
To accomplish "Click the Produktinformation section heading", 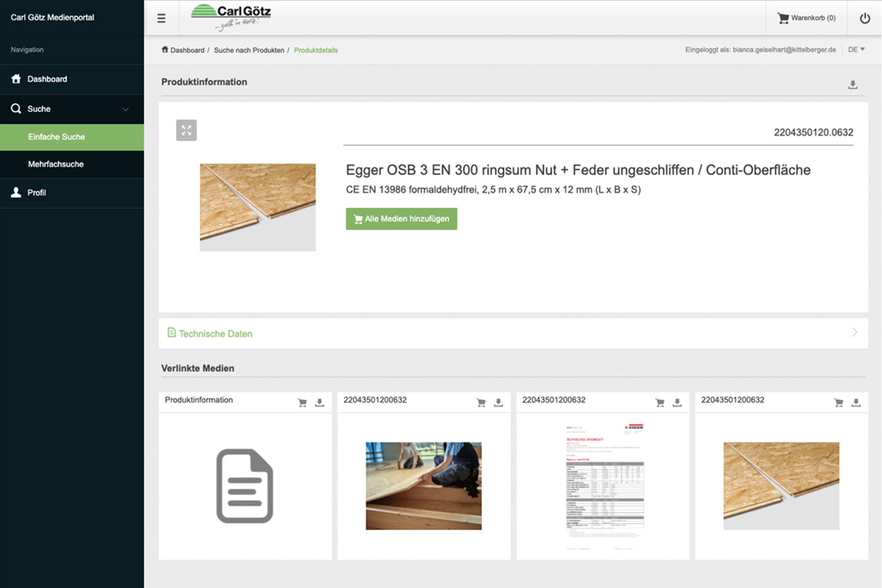I will click(204, 82).
